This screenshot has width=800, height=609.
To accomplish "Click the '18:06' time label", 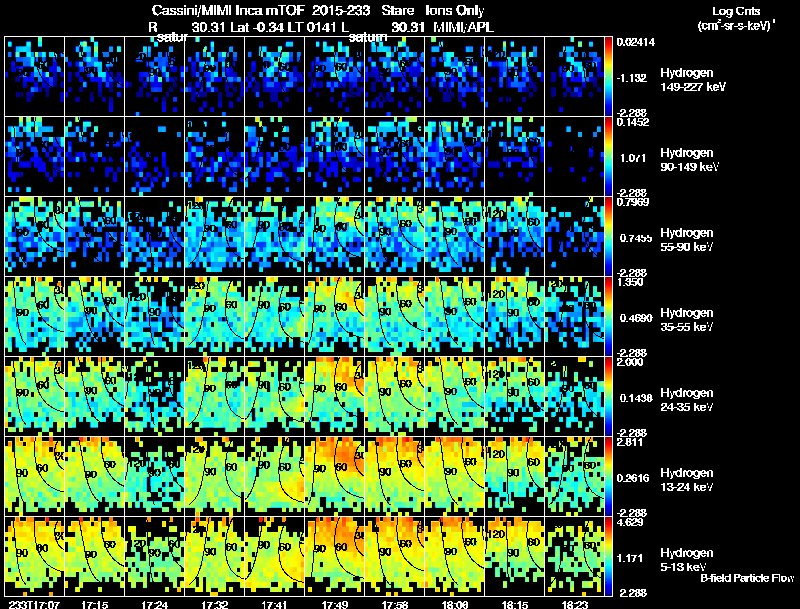I will click(455, 604).
